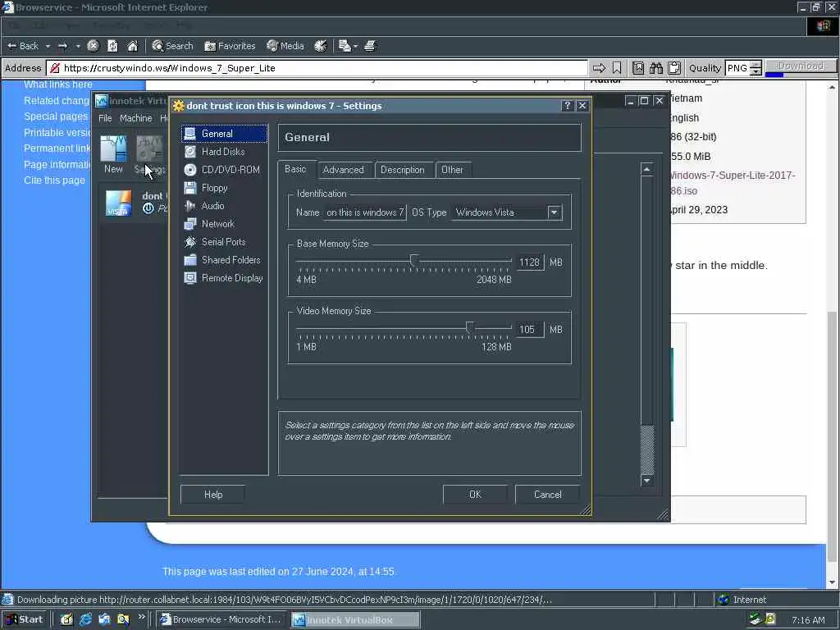The image size is (840, 630).
Task: Click the binoculars find icon
Action: [656, 68]
